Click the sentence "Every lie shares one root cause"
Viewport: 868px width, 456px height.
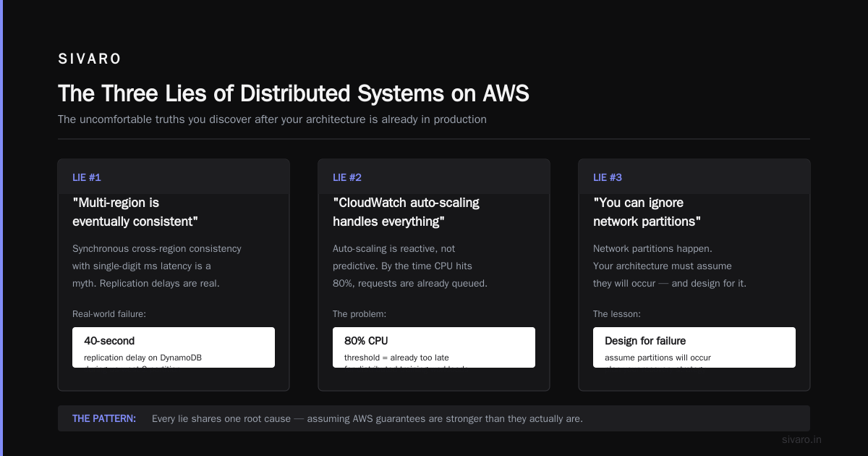(x=367, y=418)
